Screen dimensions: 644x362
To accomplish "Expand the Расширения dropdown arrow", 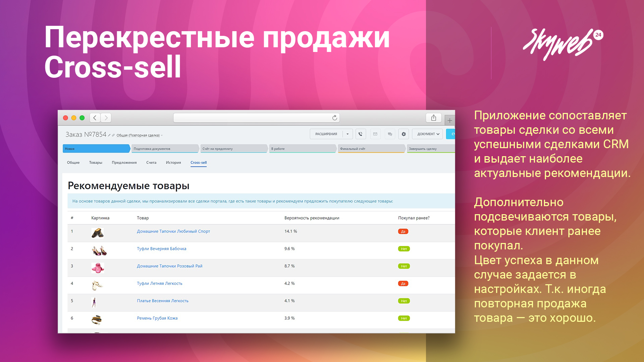I will [x=347, y=134].
